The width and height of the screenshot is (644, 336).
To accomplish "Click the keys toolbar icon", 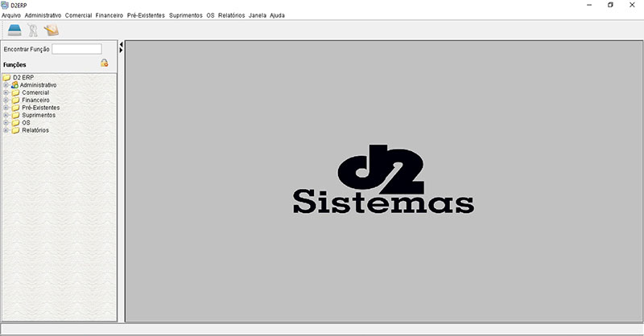I will (x=33, y=31).
